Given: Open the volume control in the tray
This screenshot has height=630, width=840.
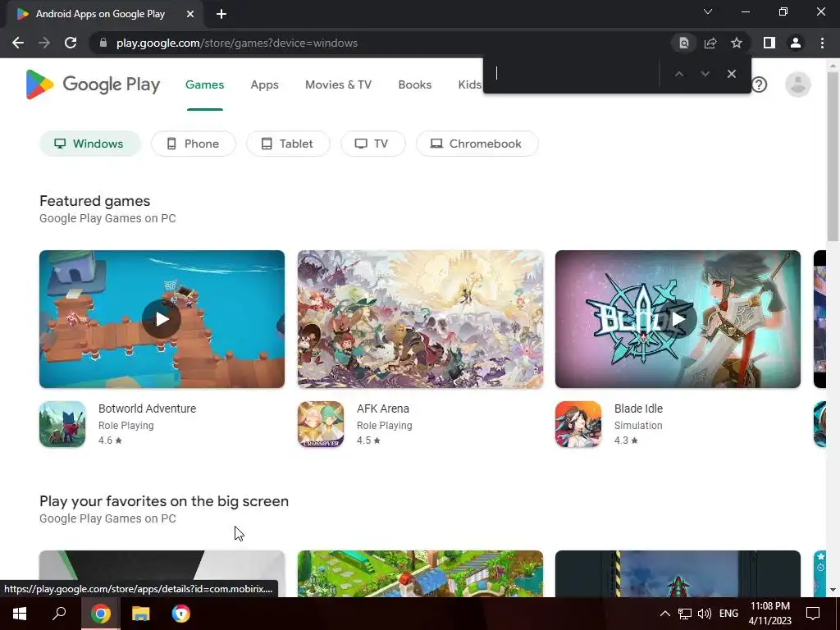Looking at the screenshot, I should (705, 614).
